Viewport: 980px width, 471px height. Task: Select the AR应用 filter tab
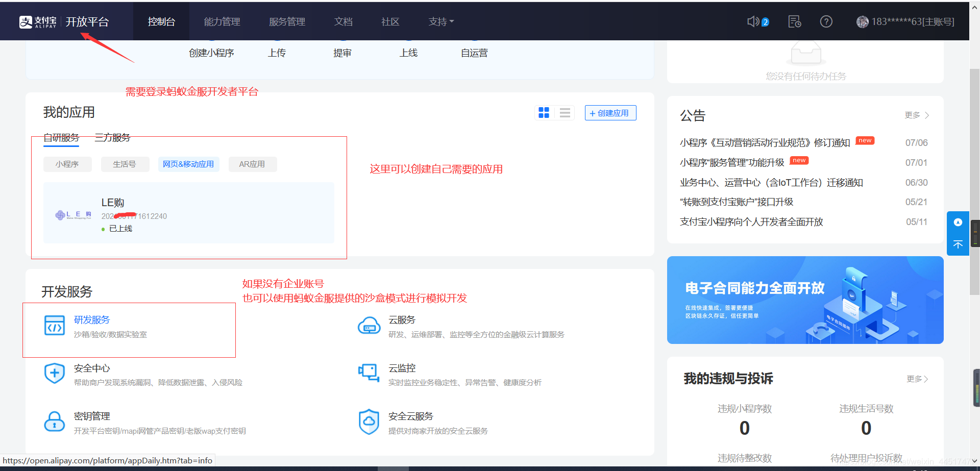click(252, 164)
